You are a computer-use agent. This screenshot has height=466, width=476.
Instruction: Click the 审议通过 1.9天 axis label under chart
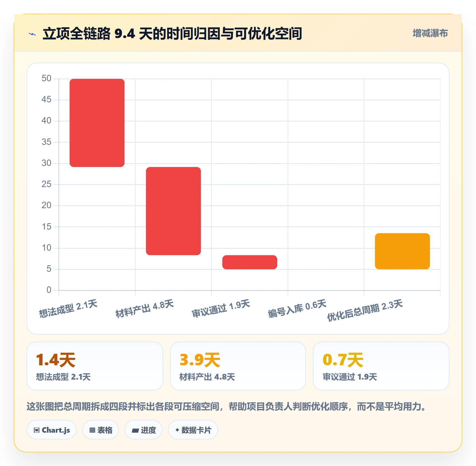(x=221, y=309)
